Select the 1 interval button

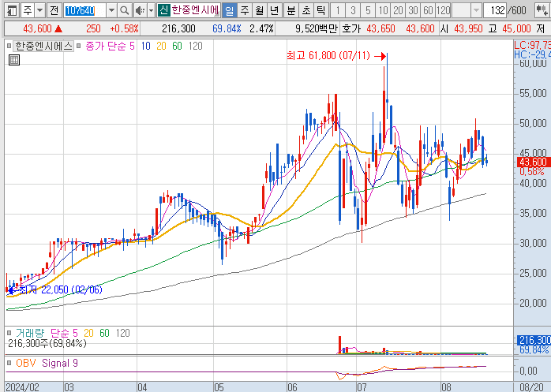338,10
